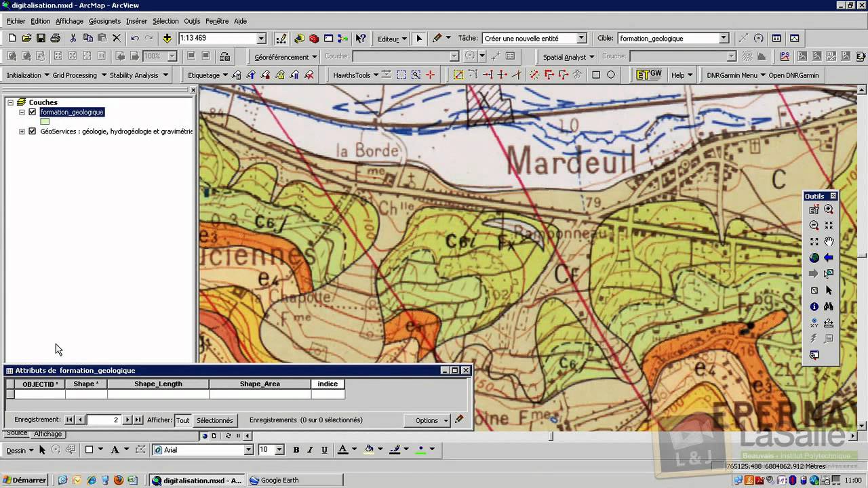Open the Etiquetage dropdown menu
The height and width of the screenshot is (488, 868).
pos(208,75)
